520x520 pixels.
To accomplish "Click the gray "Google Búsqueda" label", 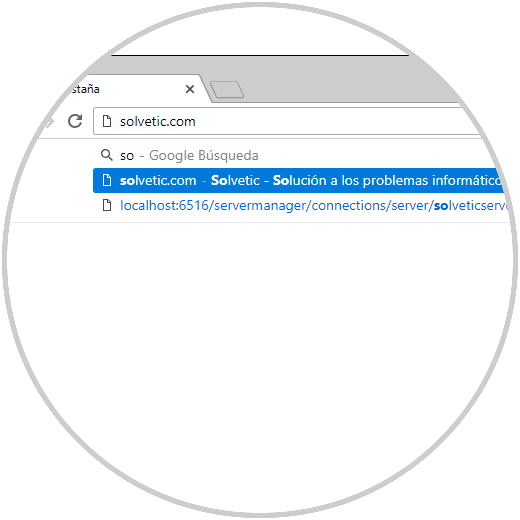I will [204, 156].
